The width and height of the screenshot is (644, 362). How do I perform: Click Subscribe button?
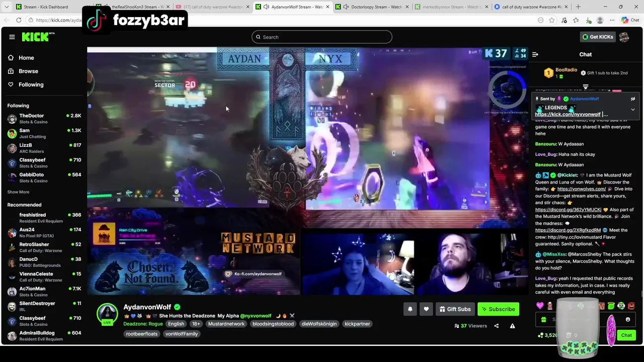(x=498, y=309)
